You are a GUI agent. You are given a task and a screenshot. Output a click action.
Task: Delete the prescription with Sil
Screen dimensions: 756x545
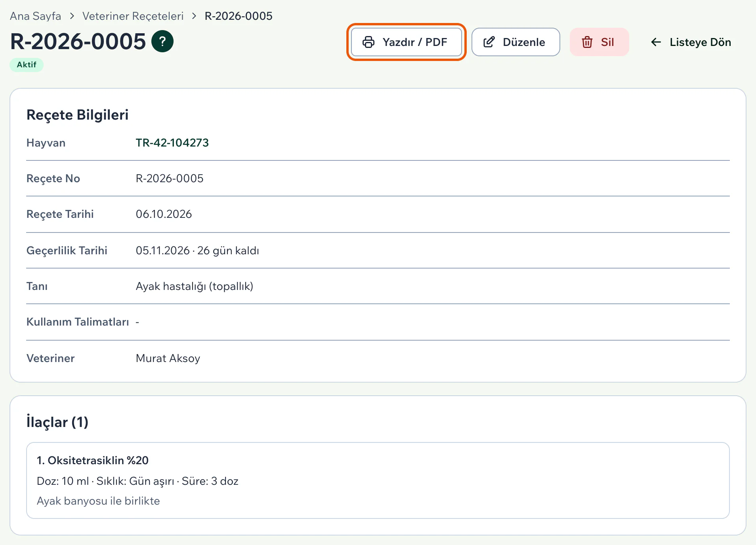599,42
